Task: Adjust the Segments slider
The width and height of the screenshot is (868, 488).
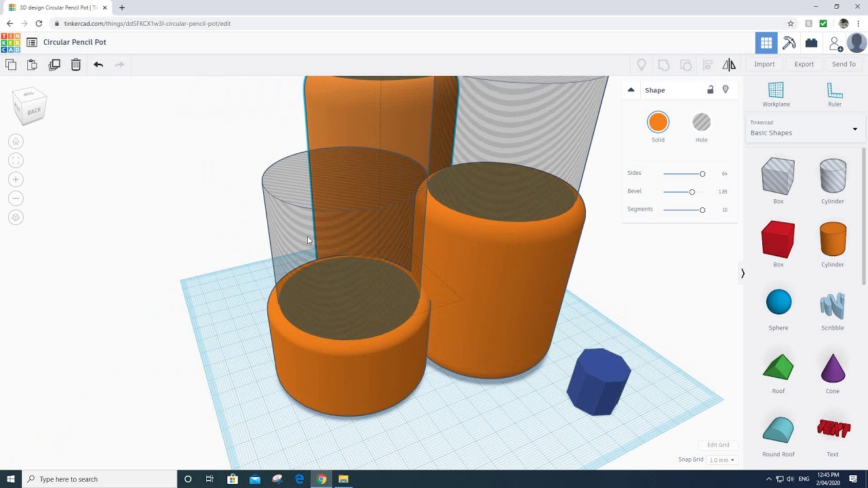Action: tap(684, 209)
